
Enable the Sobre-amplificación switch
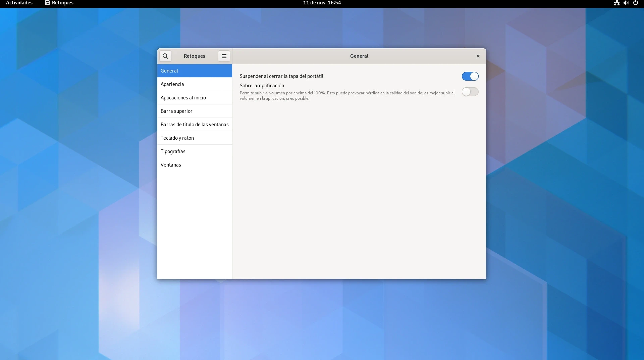(x=470, y=92)
